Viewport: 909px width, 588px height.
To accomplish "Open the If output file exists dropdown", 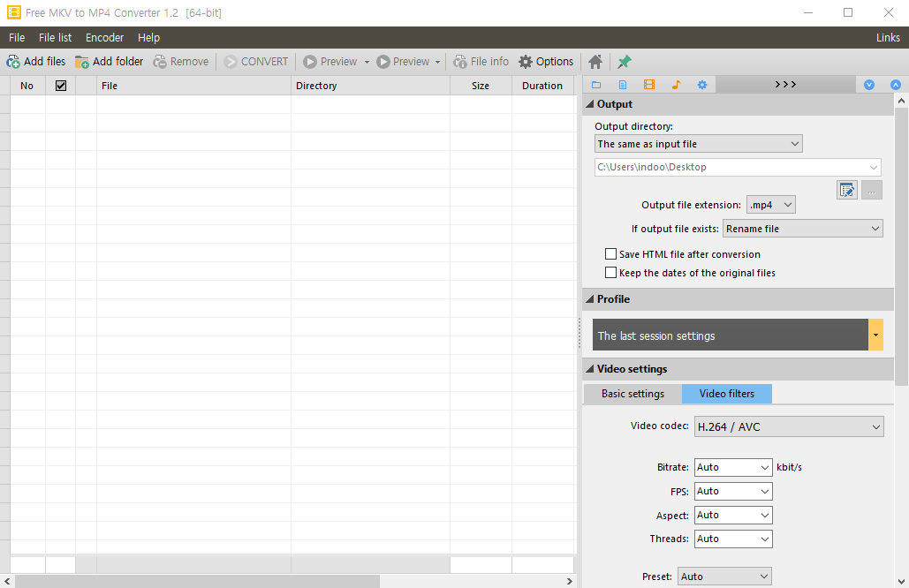I will click(x=802, y=229).
